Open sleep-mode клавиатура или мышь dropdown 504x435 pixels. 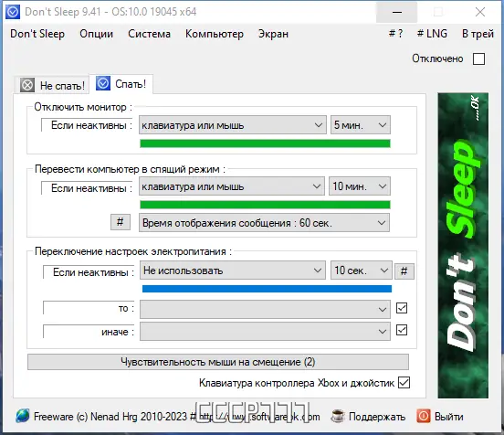(x=232, y=186)
